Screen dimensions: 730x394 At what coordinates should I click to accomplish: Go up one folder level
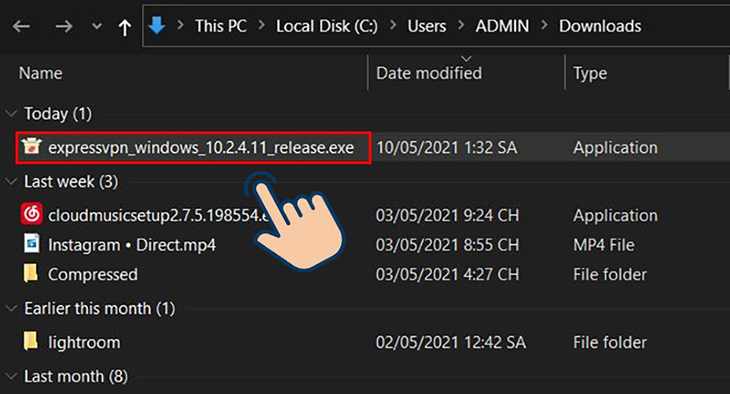124,27
